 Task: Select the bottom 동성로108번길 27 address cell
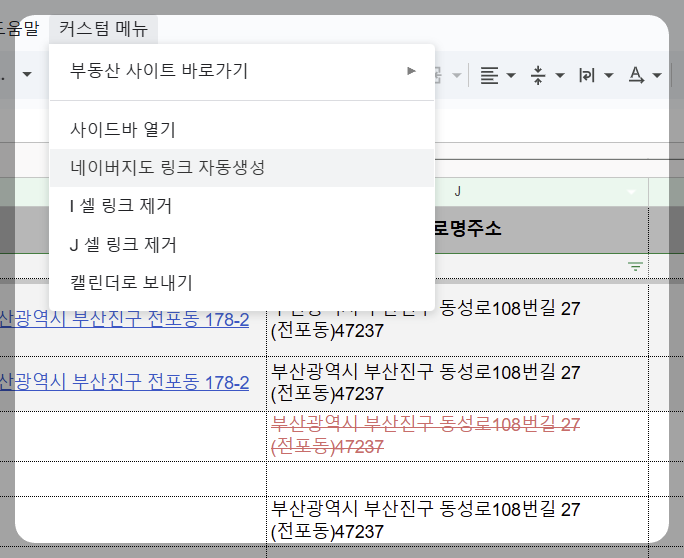tap(457, 520)
